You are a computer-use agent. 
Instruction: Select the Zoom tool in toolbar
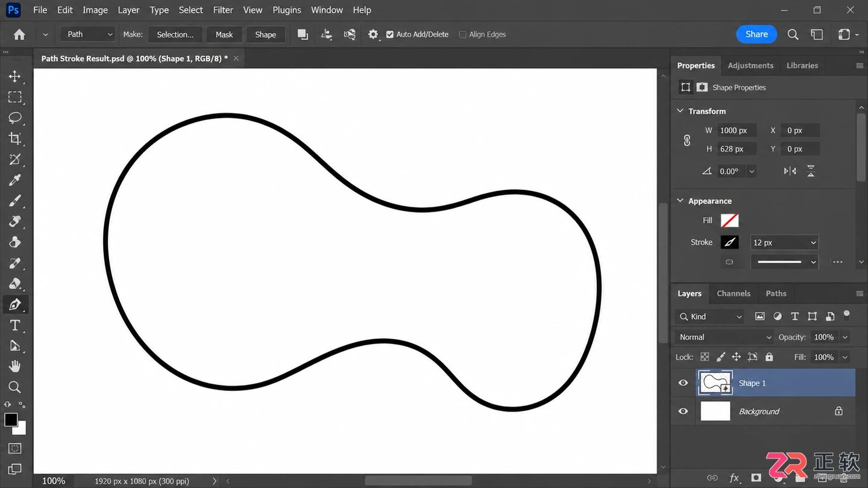pos(14,387)
